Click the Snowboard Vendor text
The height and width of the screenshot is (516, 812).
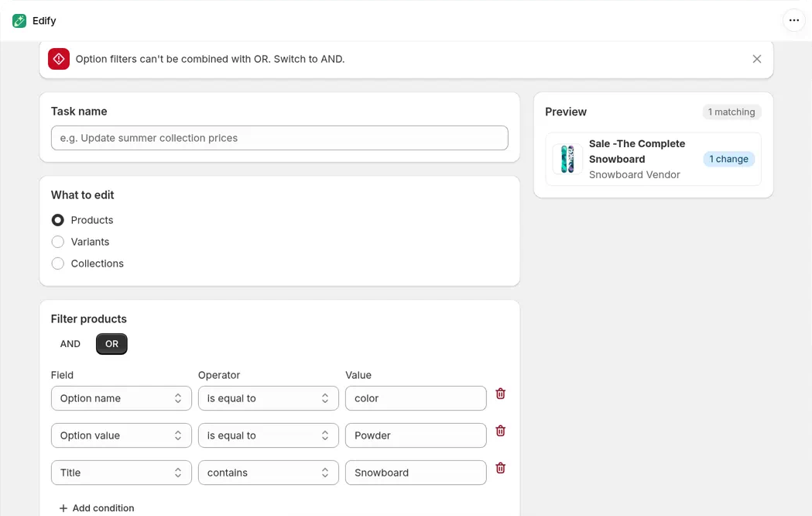(635, 175)
